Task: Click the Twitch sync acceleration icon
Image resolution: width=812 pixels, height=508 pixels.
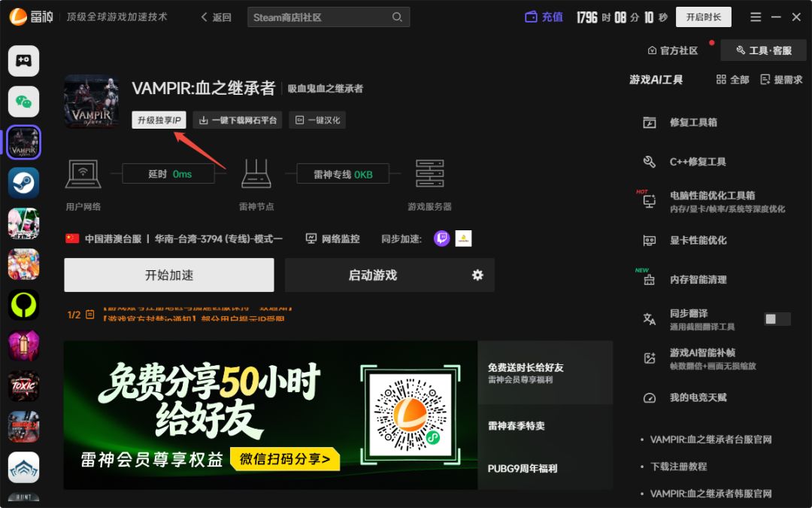Action: (x=442, y=239)
